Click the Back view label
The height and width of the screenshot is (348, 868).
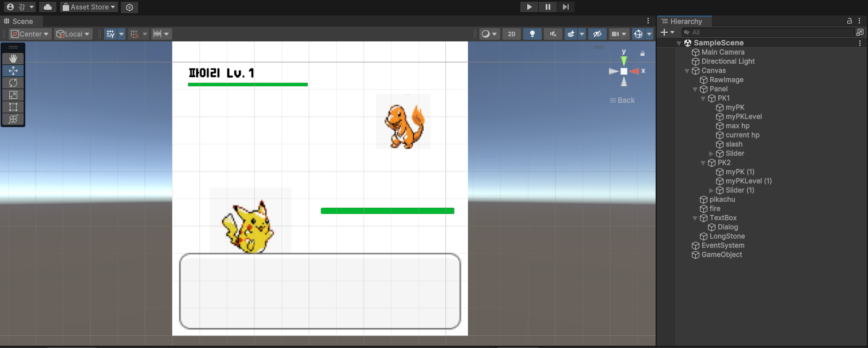622,100
